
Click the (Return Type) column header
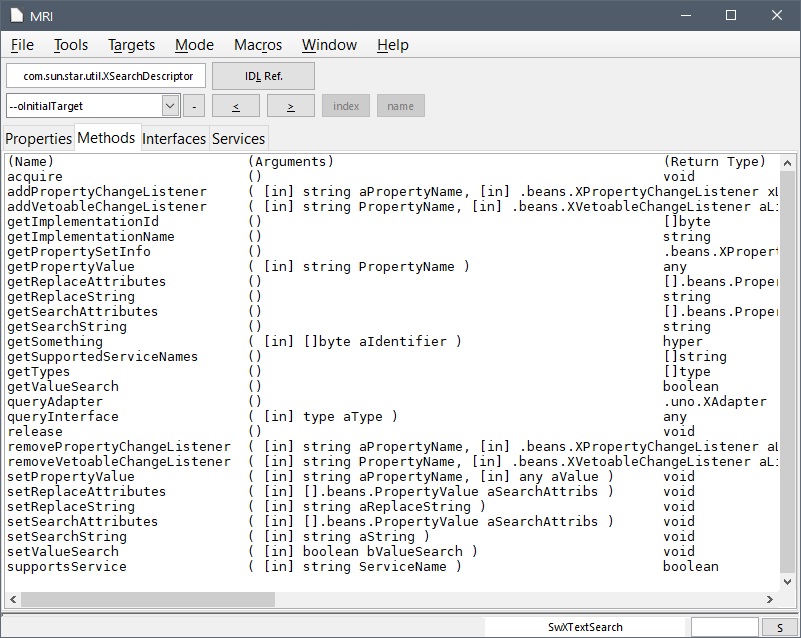coord(715,162)
